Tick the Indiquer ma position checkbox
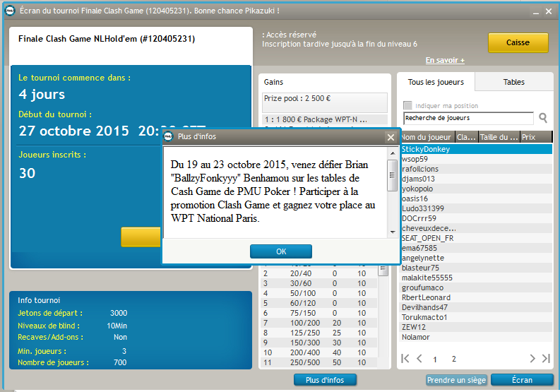This screenshot has width=560, height=392. 407,105
